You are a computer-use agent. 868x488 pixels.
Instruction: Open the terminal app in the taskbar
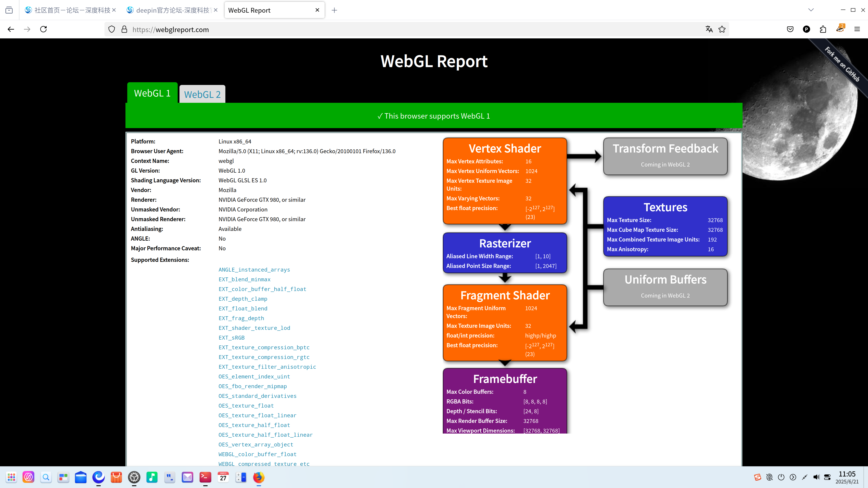pos(205,477)
